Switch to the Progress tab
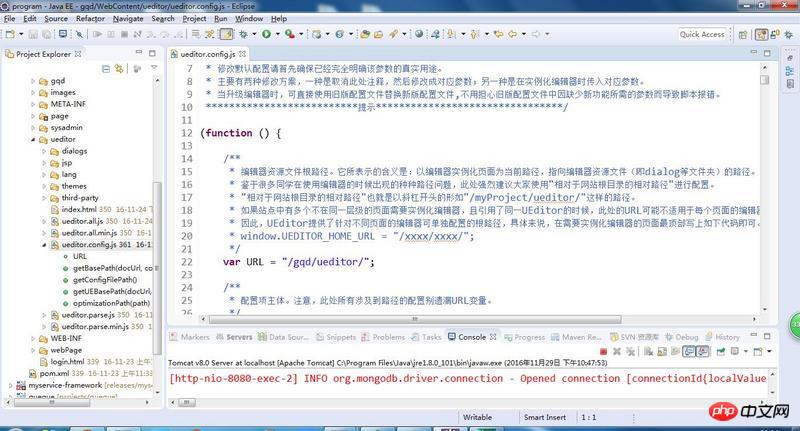Image resolution: width=800 pixels, height=431 pixels. (x=524, y=337)
